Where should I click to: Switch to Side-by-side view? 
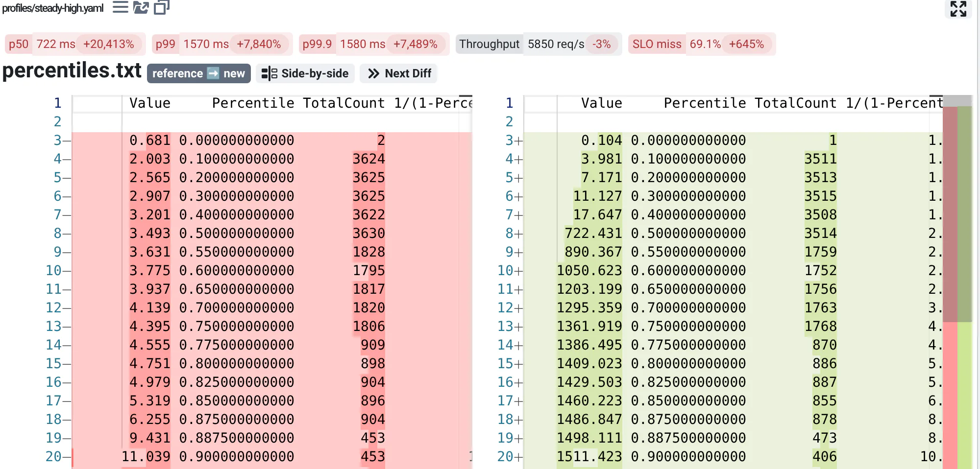click(305, 73)
